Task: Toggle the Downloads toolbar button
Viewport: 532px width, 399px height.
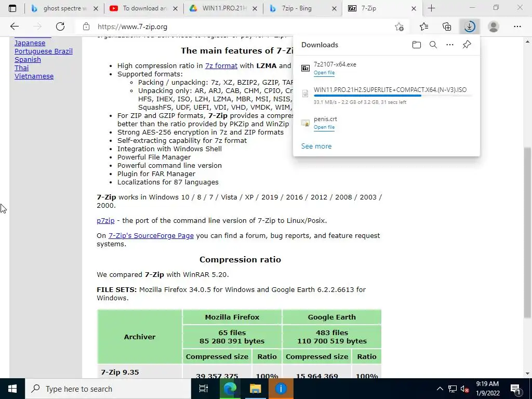Action: click(470, 26)
